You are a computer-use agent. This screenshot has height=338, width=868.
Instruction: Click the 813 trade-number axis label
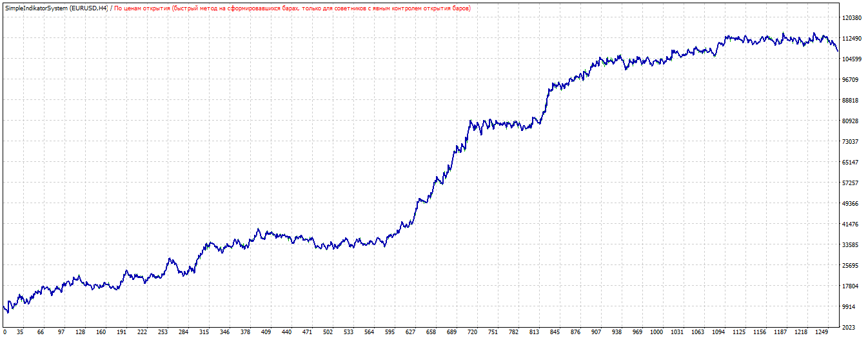[534, 333]
